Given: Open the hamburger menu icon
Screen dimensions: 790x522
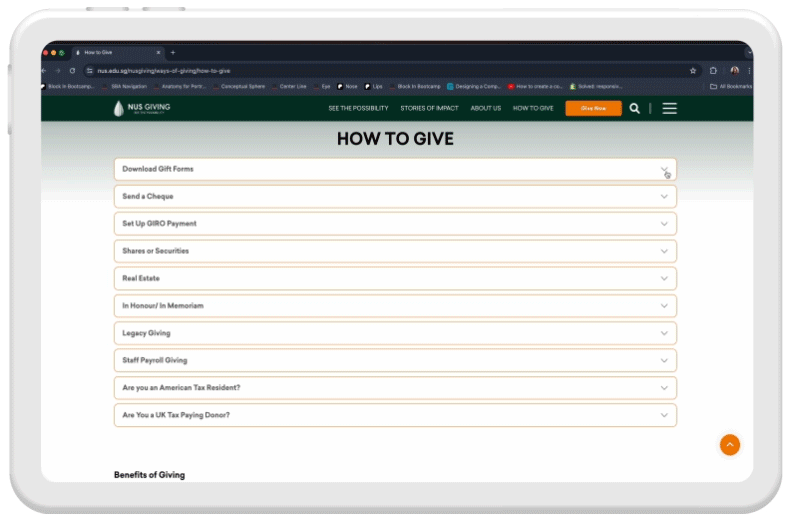Looking at the screenshot, I should (669, 108).
